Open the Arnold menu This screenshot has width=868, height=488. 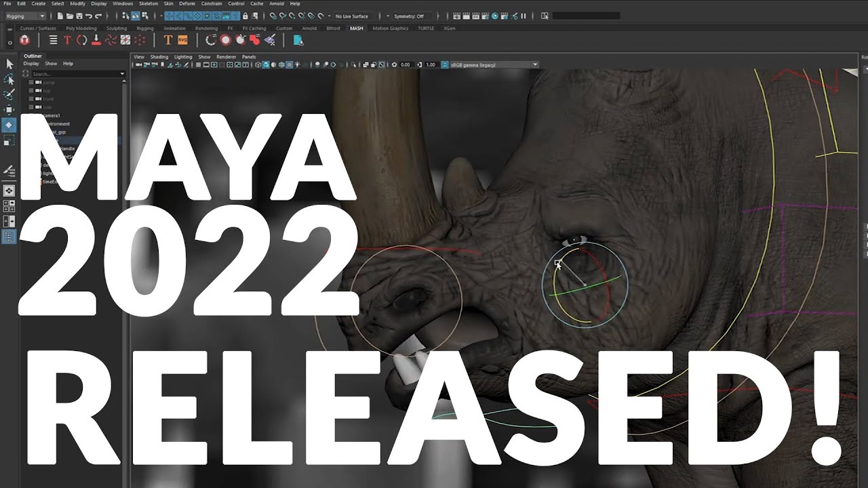click(x=277, y=3)
